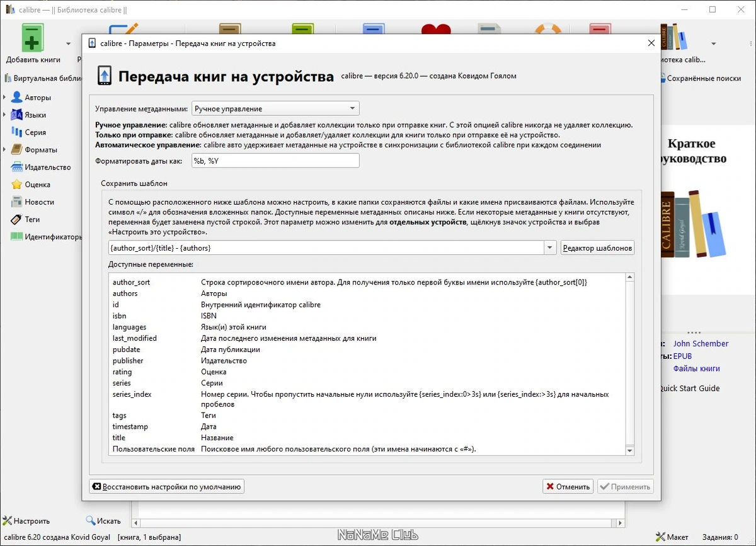Expand the Авторы tree node arrow
Image resolution: width=756 pixels, height=546 pixels.
tap(5, 98)
